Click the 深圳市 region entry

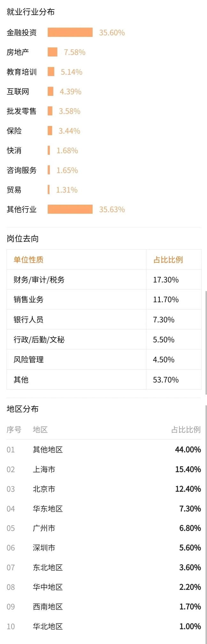click(x=44, y=548)
